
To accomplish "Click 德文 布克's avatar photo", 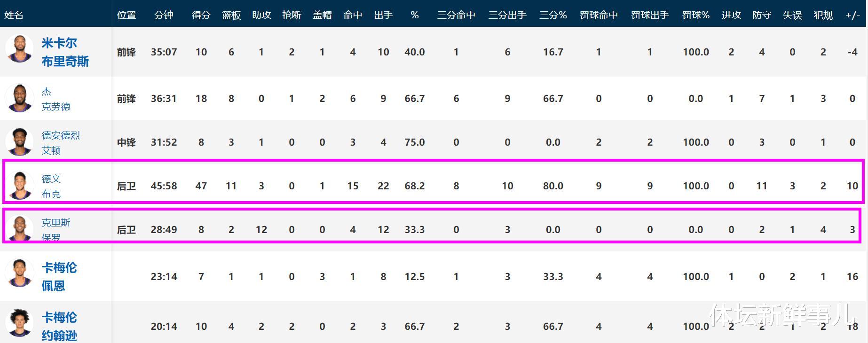I will [19, 186].
